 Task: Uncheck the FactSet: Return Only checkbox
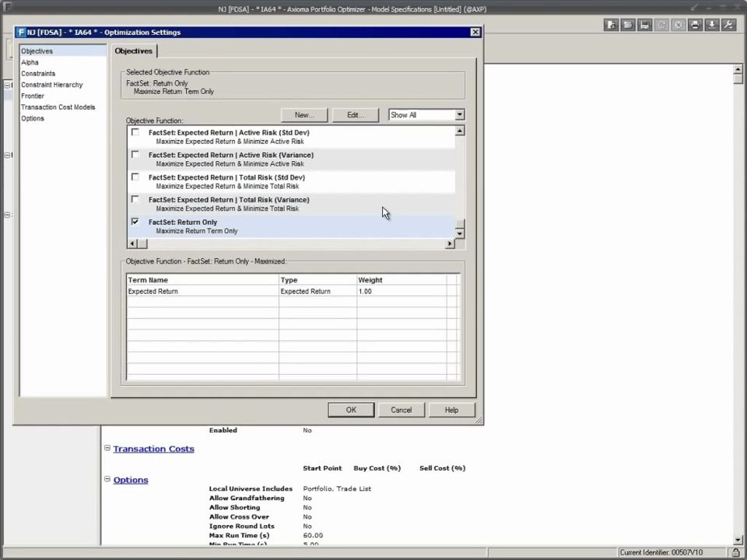[x=135, y=222]
